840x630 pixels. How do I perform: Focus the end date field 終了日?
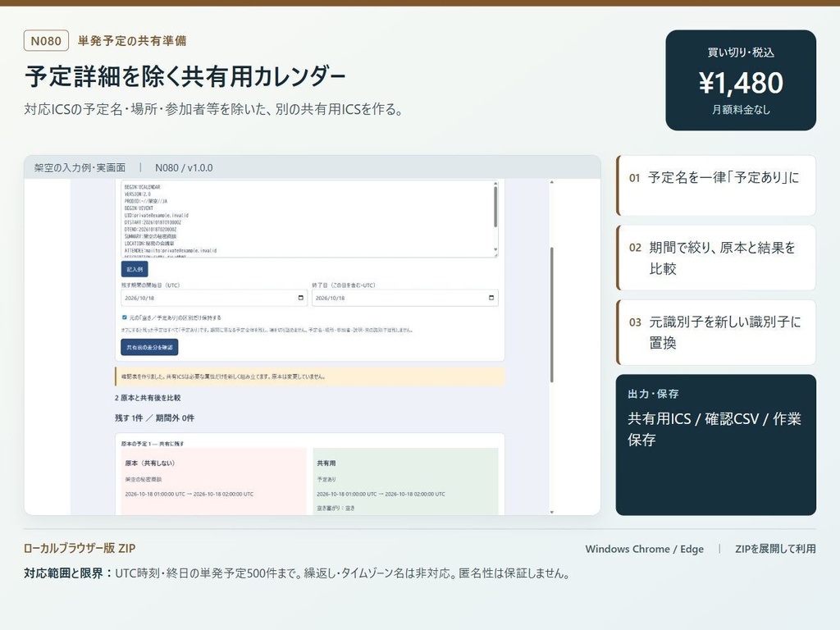[x=405, y=298]
